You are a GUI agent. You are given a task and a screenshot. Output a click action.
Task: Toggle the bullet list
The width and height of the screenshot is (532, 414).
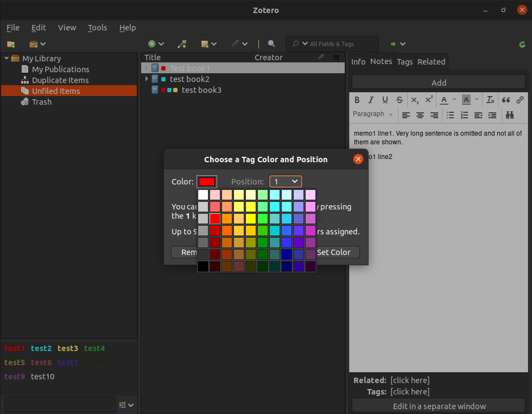click(x=450, y=115)
